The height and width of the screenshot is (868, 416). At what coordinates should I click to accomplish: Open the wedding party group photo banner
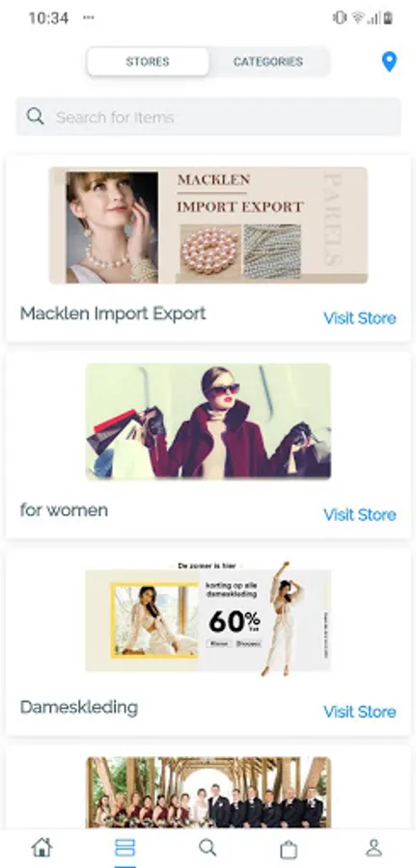208,793
